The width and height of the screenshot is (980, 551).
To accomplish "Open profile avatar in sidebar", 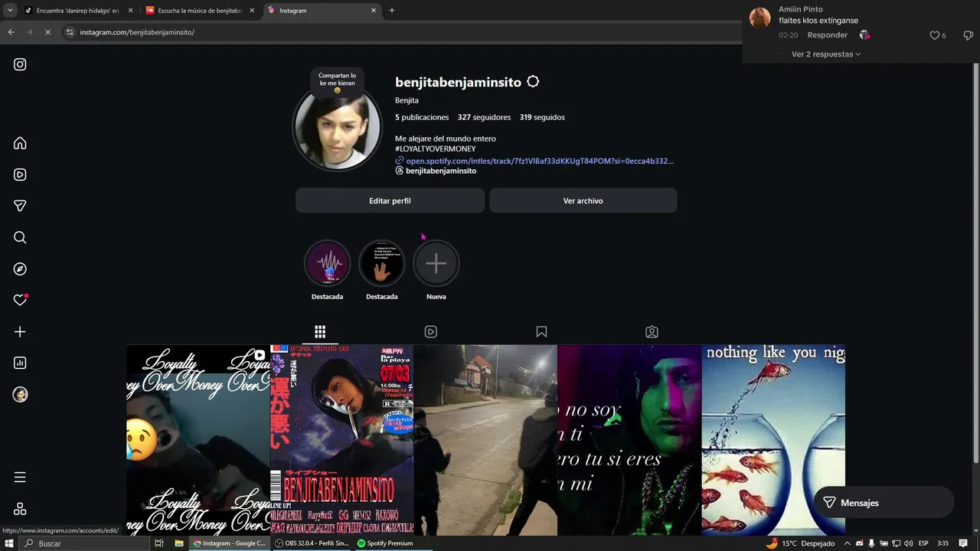I will point(20,394).
